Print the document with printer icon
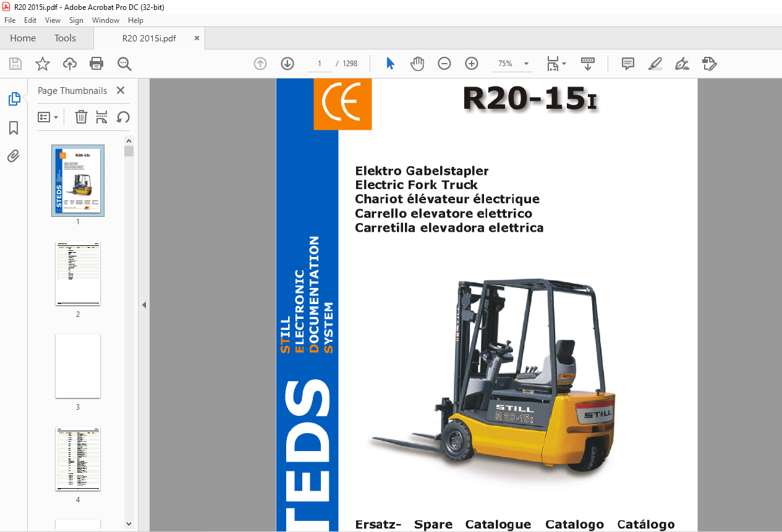The height and width of the screenshot is (532, 782). [x=96, y=64]
